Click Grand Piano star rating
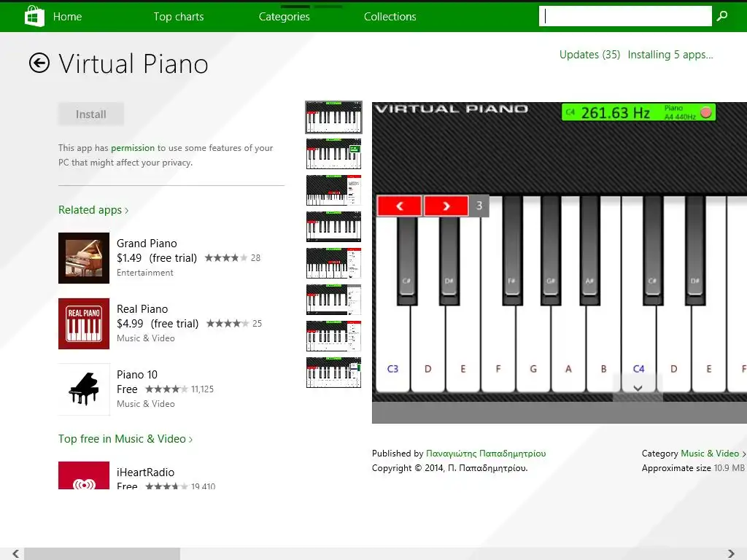 226,258
